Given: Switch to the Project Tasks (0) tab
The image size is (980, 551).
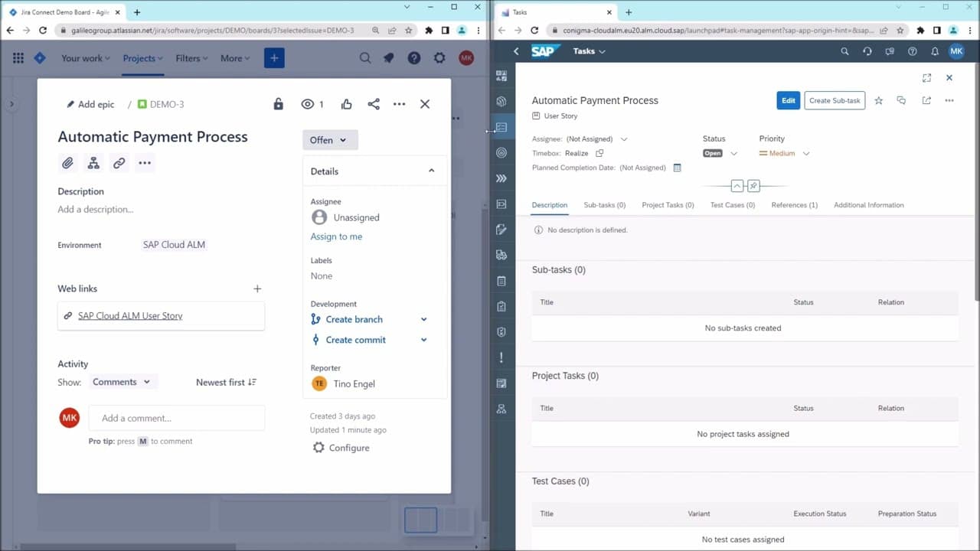Looking at the screenshot, I should pyautogui.click(x=668, y=205).
